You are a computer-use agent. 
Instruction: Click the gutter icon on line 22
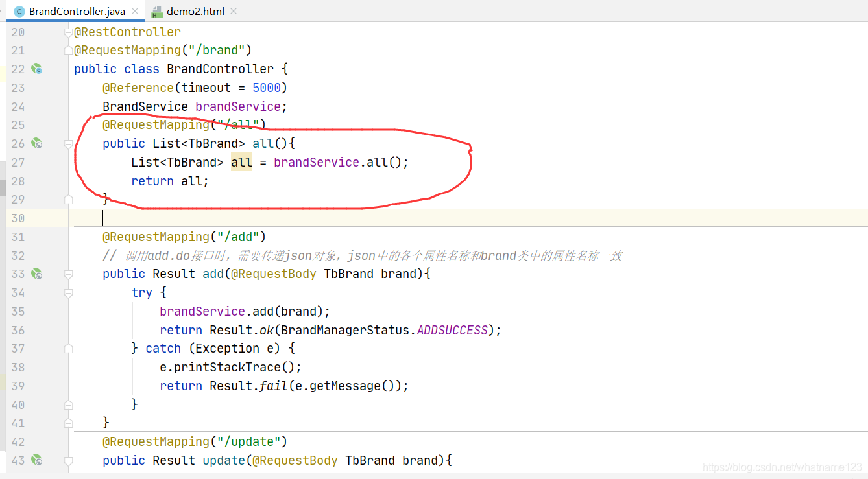[x=37, y=69]
